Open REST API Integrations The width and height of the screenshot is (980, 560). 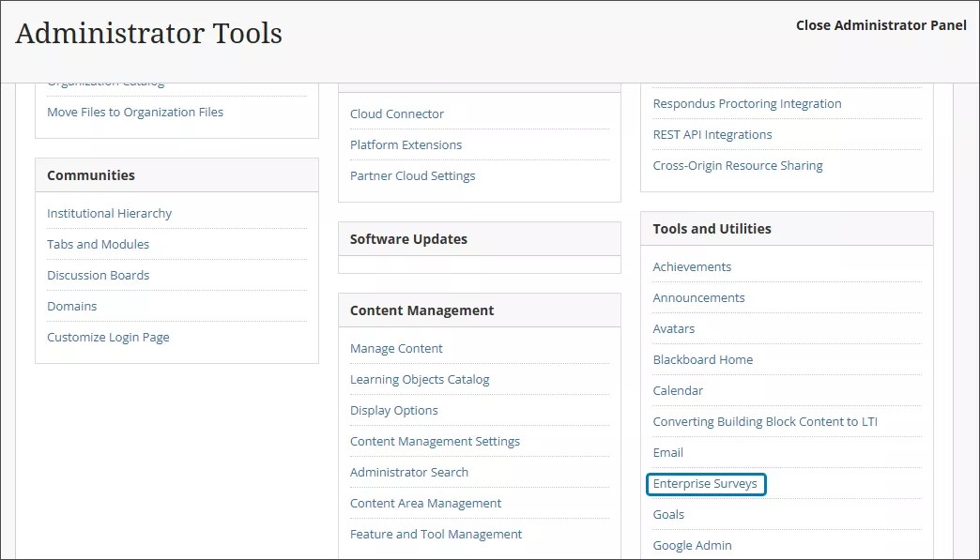pyautogui.click(x=712, y=134)
